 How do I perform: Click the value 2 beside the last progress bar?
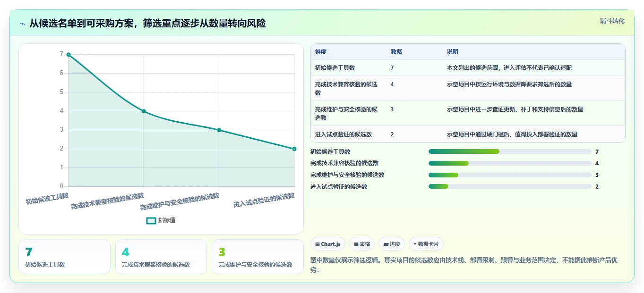coord(597,186)
